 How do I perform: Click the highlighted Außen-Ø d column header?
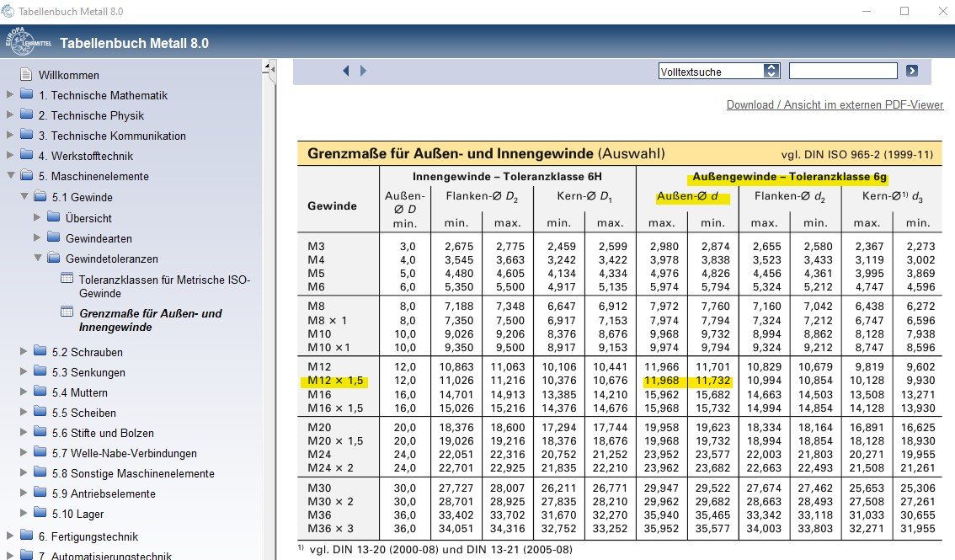click(x=688, y=196)
